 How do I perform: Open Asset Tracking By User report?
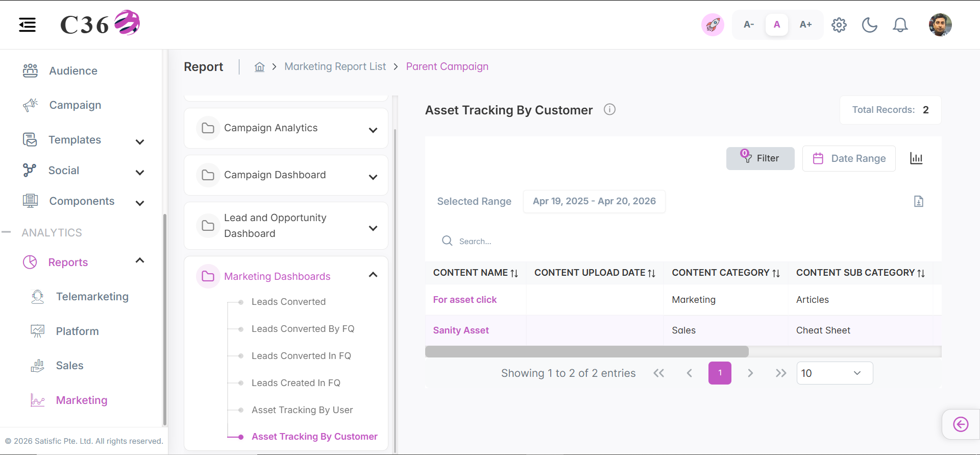pos(302,410)
